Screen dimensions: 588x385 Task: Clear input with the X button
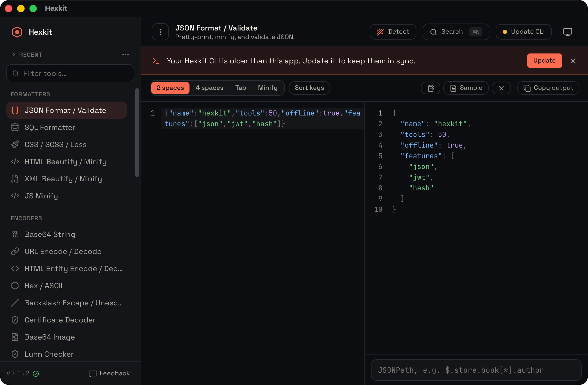pyautogui.click(x=501, y=88)
